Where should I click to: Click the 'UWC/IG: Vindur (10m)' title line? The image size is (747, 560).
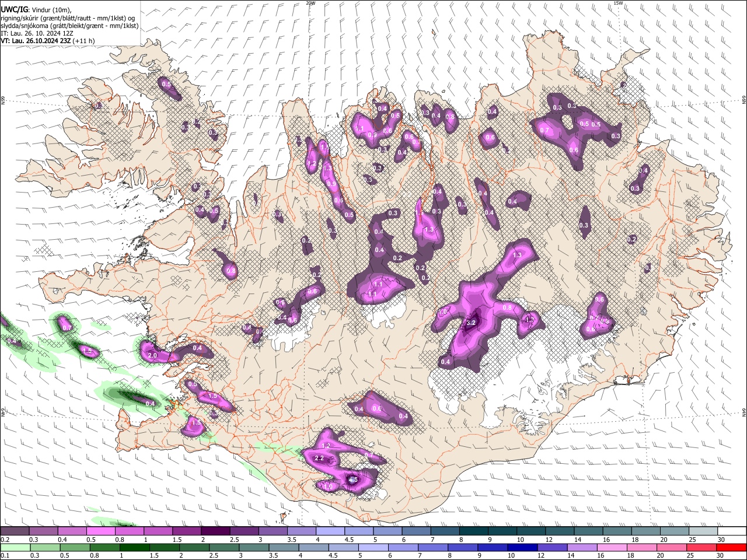click(x=36, y=10)
